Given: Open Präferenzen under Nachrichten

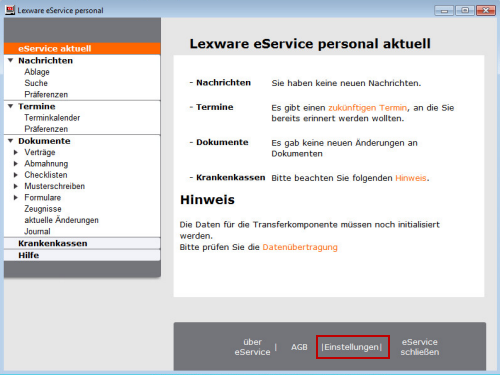Looking at the screenshot, I should (x=46, y=94).
